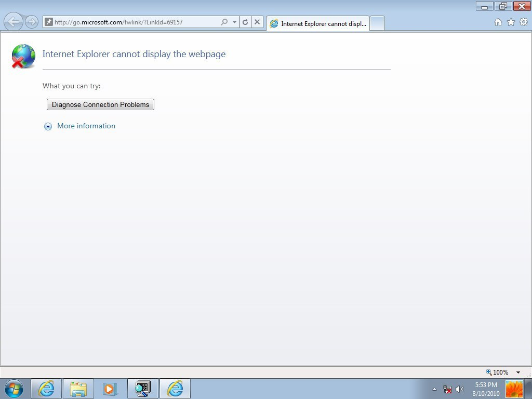The width and height of the screenshot is (532, 399).
Task: Refresh the page with the reload icon
Action: 245,22
